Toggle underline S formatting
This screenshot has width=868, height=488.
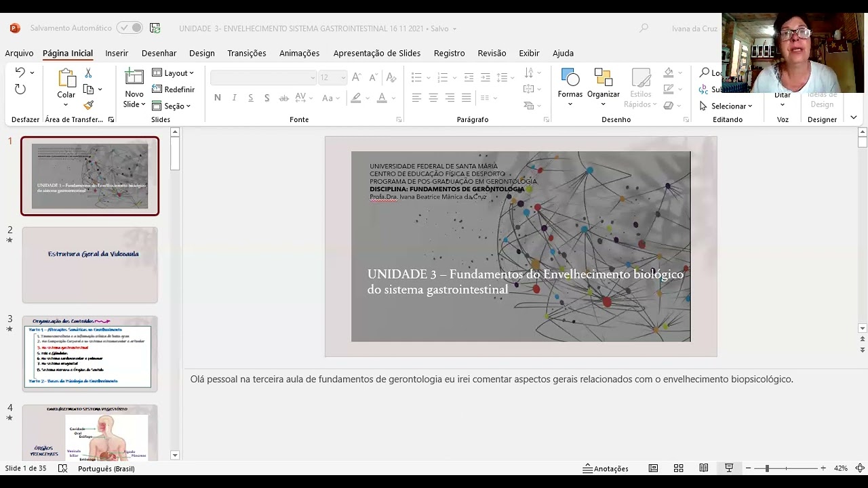250,98
